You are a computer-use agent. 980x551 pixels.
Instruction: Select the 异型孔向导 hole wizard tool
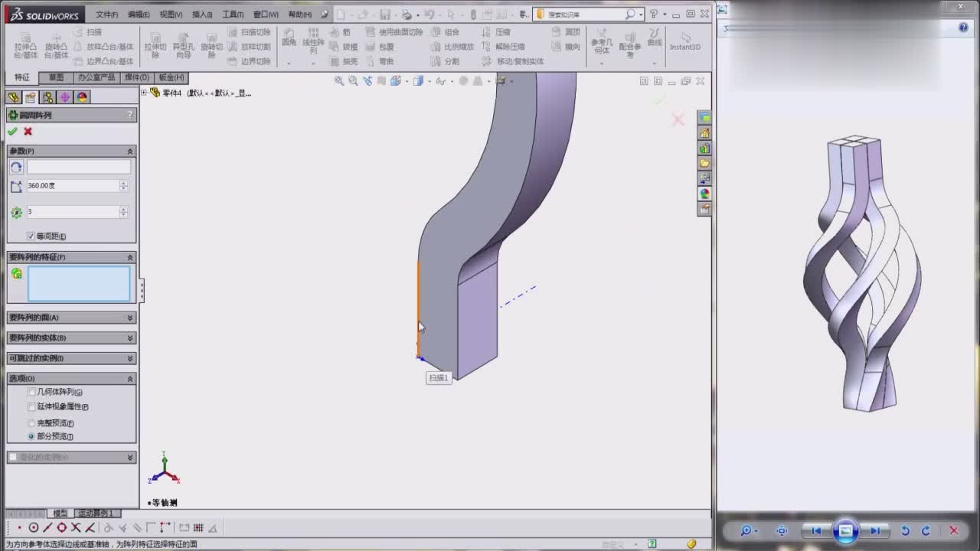[184, 46]
